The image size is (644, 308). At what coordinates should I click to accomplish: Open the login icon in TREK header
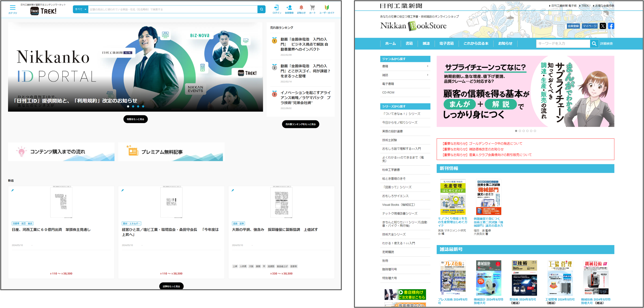(276, 8)
